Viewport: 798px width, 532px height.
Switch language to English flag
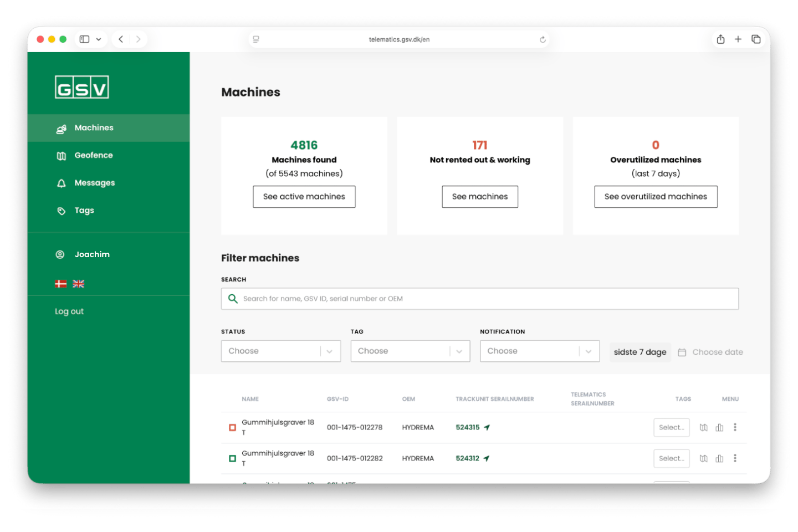[x=79, y=284]
